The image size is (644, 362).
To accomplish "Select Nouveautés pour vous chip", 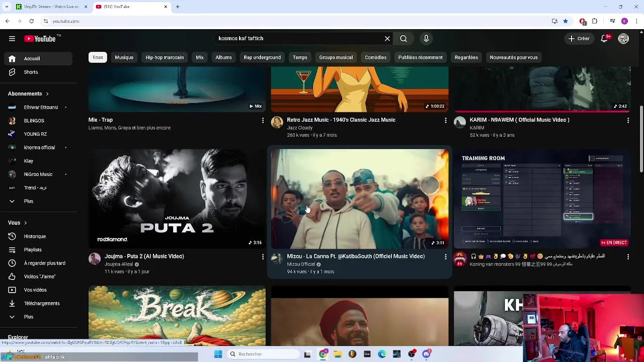I will 514,57.
